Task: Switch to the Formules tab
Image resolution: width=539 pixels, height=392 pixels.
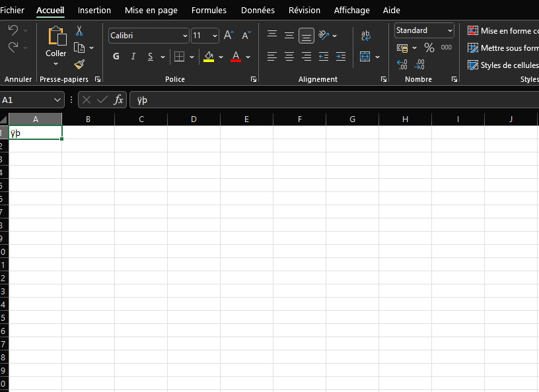Action: tap(209, 11)
